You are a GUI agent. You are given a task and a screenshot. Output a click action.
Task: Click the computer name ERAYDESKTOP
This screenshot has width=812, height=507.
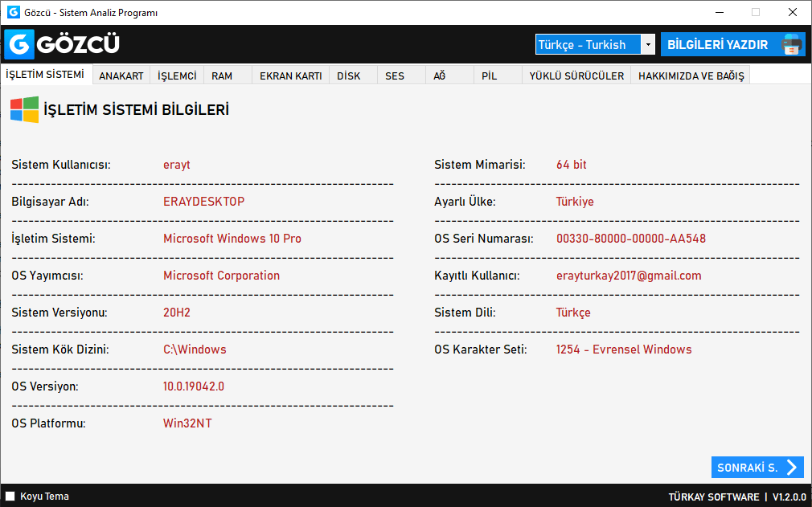pyautogui.click(x=204, y=201)
